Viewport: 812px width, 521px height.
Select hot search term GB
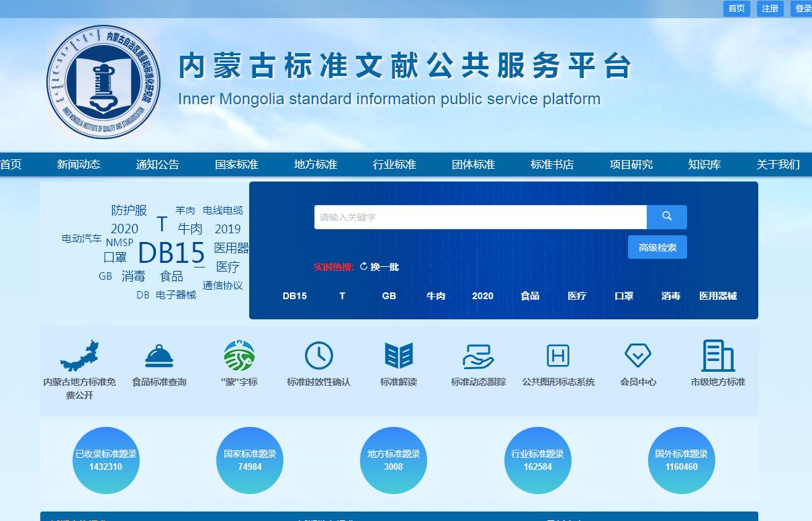pyautogui.click(x=389, y=296)
